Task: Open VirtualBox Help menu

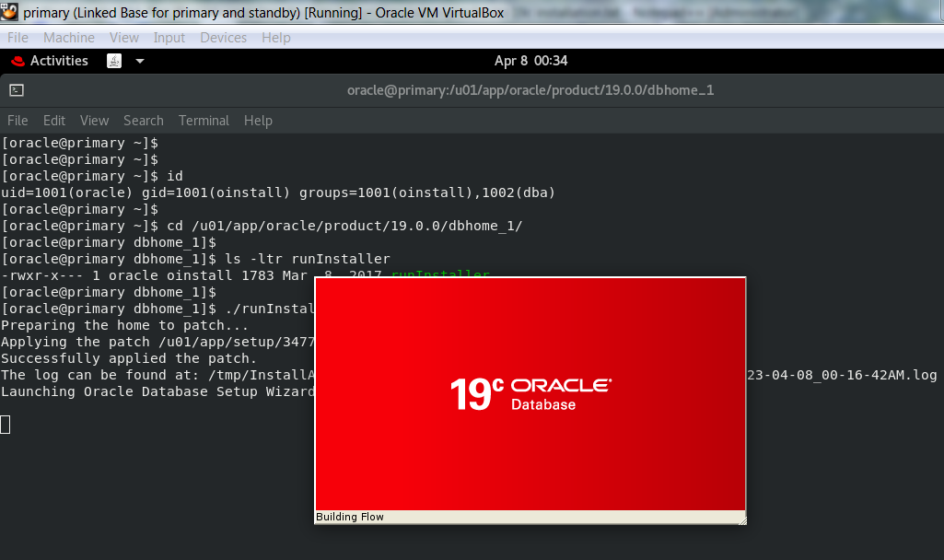Action: point(275,38)
